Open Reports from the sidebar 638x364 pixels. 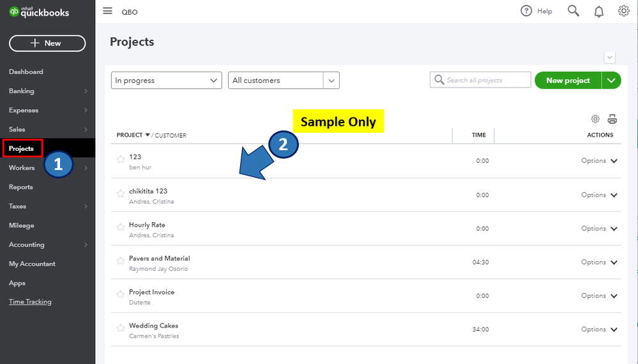click(x=21, y=187)
